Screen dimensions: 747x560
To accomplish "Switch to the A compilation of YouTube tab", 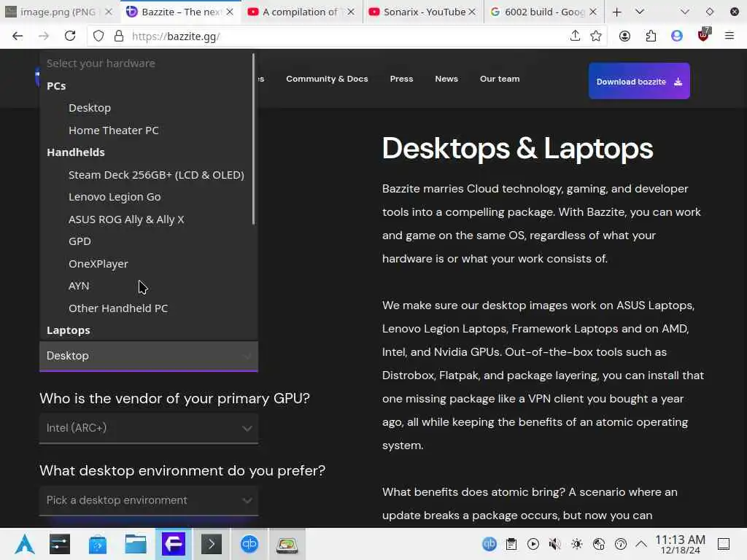I will pyautogui.click(x=301, y=12).
